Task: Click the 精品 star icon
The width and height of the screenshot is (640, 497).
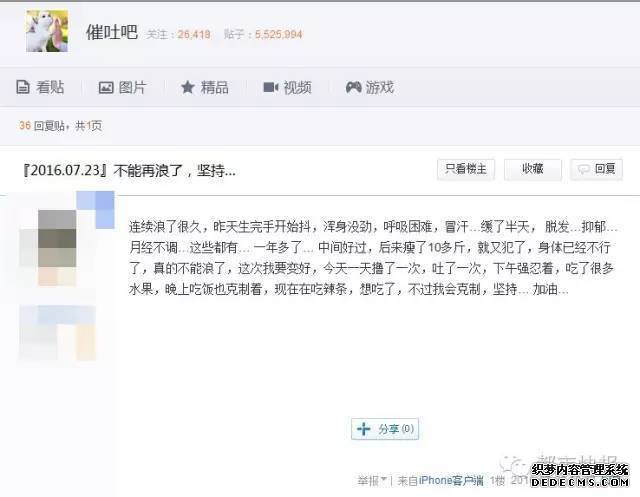Action: pyautogui.click(x=187, y=87)
